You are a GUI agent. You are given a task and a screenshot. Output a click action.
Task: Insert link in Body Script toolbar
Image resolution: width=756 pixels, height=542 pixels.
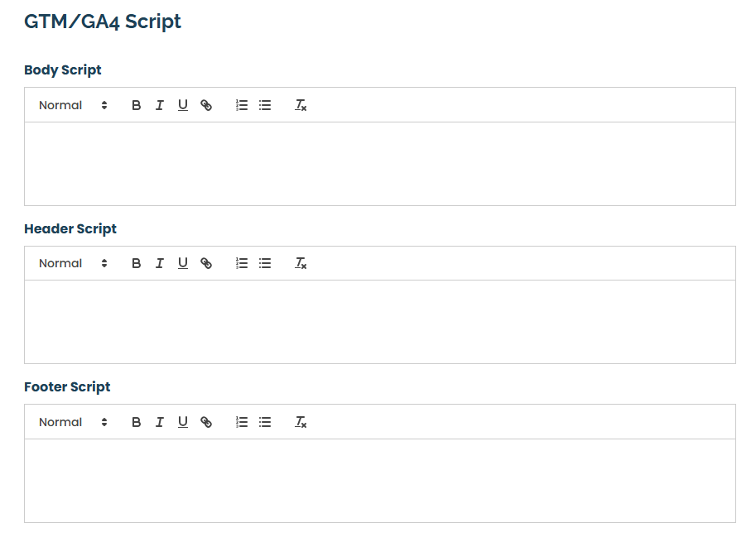pos(206,105)
